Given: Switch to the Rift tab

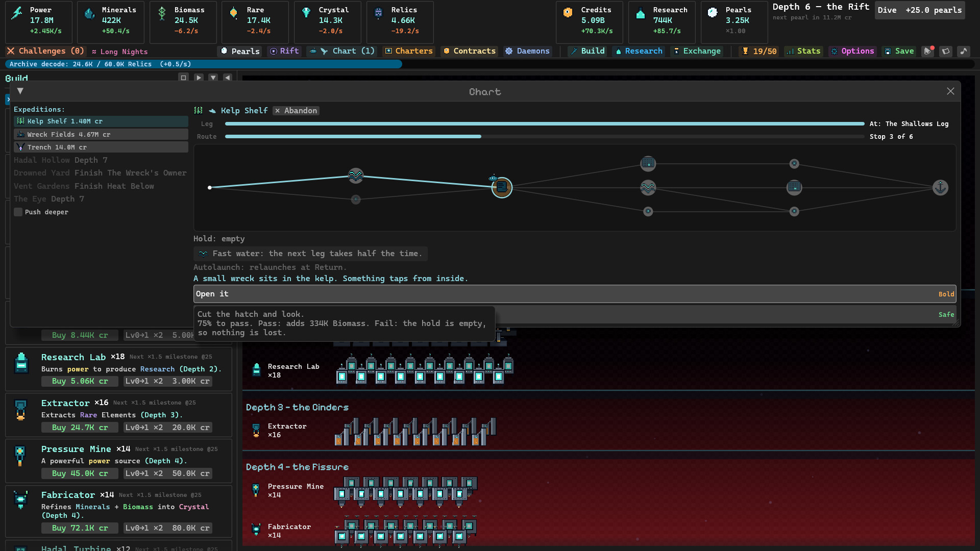Looking at the screenshot, I should pos(284,51).
